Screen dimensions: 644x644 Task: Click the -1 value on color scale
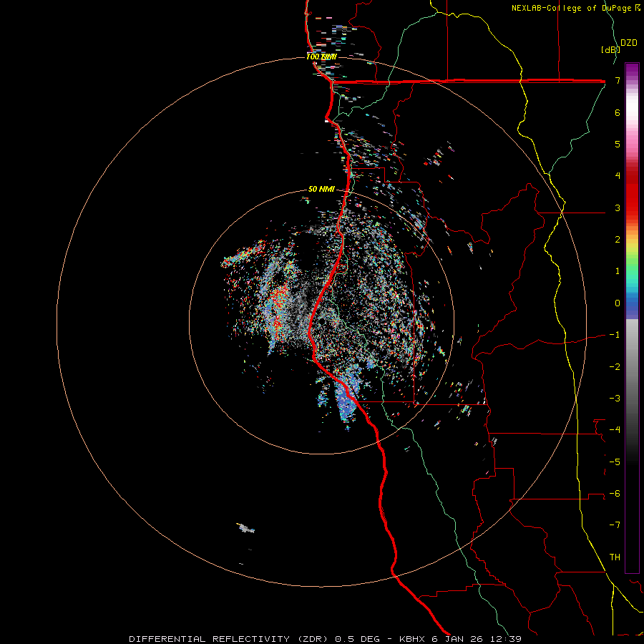click(x=615, y=335)
